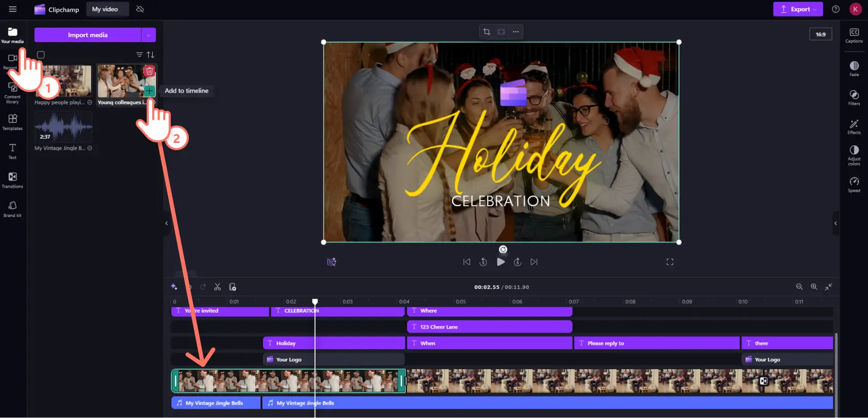Select the Holiday text clip
The image size is (868, 418).
click(x=334, y=343)
